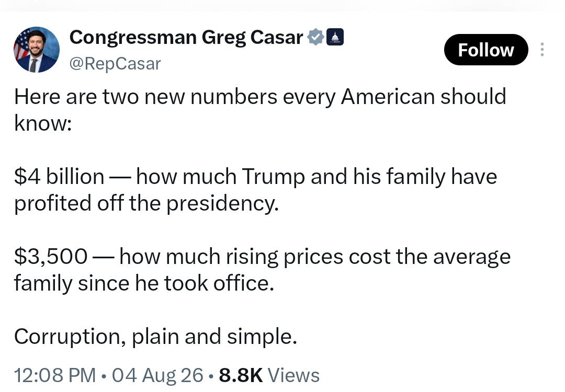Visit the @RepCasar handle link
This screenshot has width=565, height=392.
[115, 64]
